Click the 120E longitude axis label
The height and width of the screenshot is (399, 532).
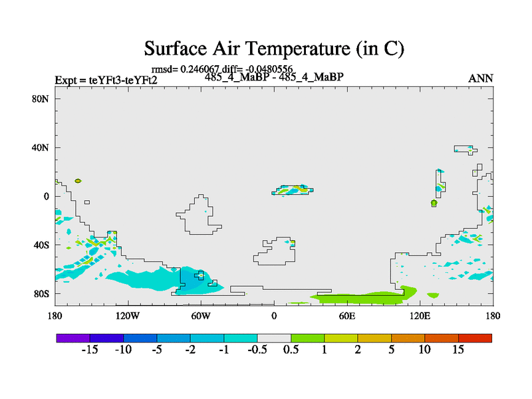click(x=419, y=315)
